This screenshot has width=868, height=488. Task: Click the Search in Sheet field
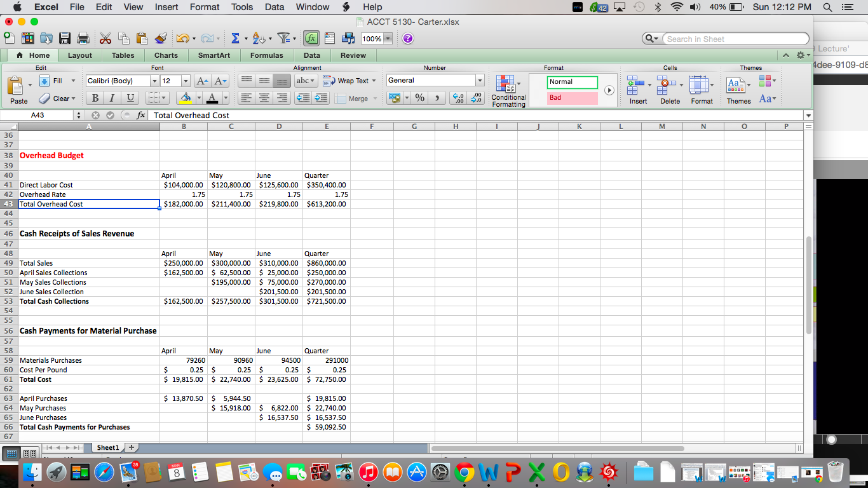pyautogui.click(x=734, y=39)
